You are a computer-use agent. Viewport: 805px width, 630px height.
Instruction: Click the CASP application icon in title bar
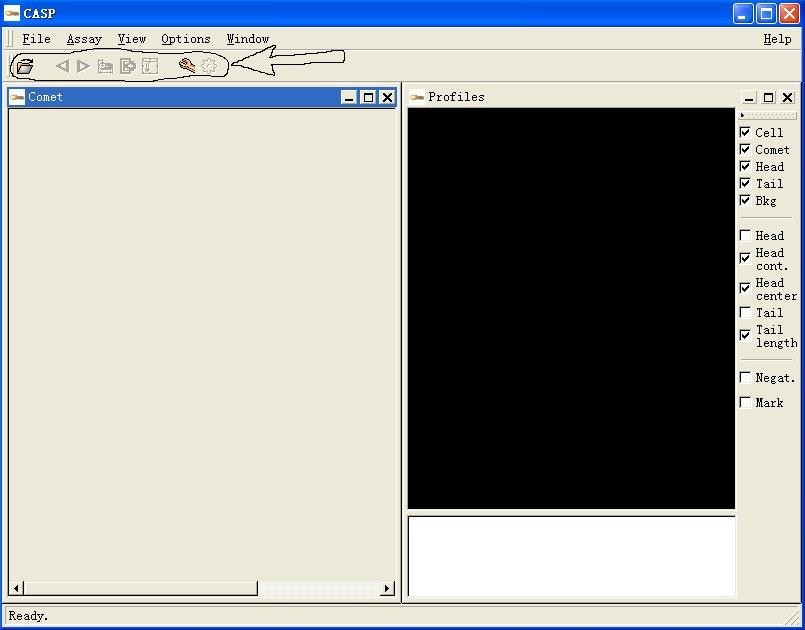point(12,13)
